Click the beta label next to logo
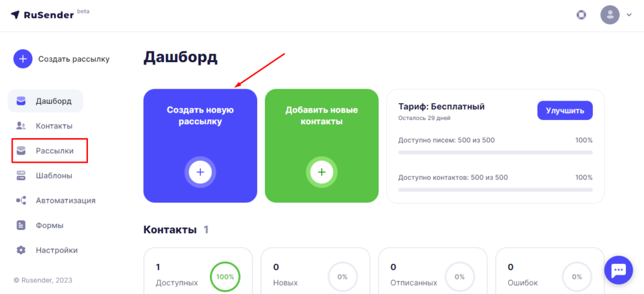This screenshot has width=644, height=294. [83, 11]
